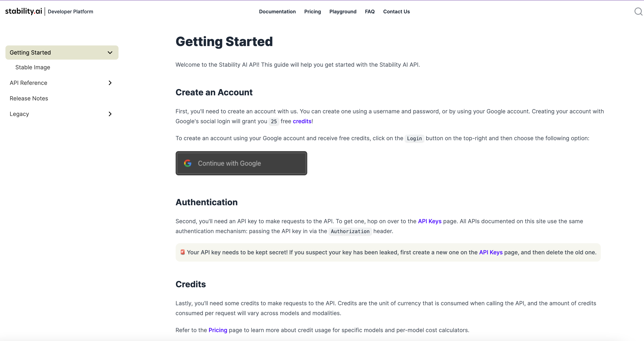This screenshot has height=341, width=644.
Task: Expand the Legacy section arrow
Action: (x=110, y=114)
